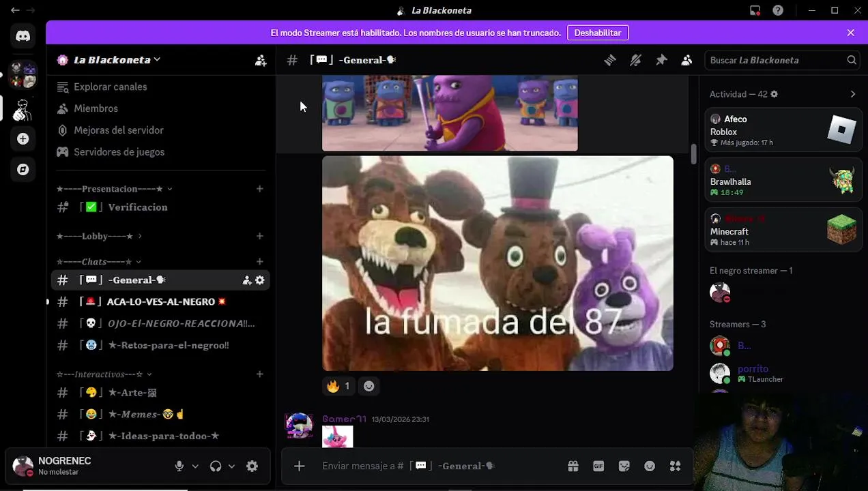This screenshot has width=868, height=491.
Task: Click the search magnifier icon
Action: 852,60
